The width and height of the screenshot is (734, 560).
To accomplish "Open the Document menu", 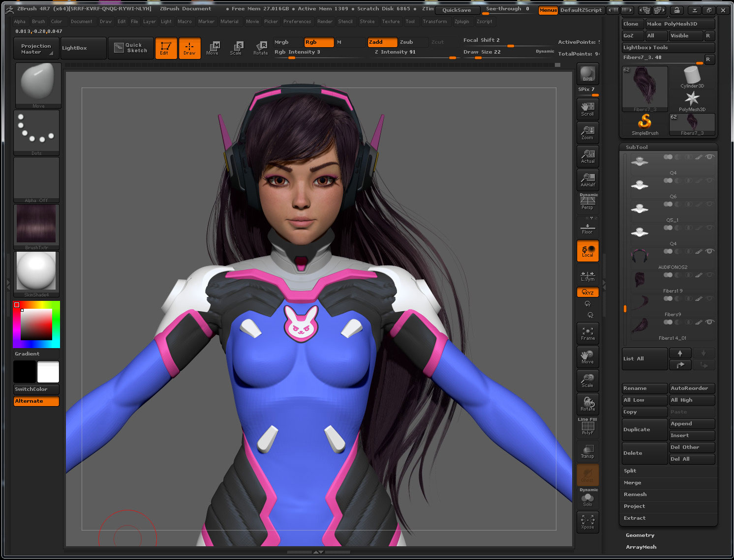I will (81, 21).
